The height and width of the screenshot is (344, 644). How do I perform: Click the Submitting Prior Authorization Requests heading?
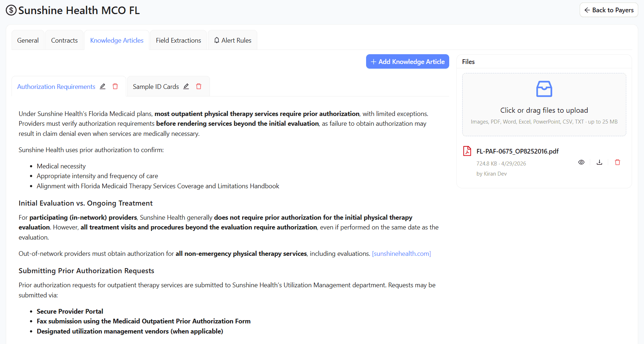(86, 271)
